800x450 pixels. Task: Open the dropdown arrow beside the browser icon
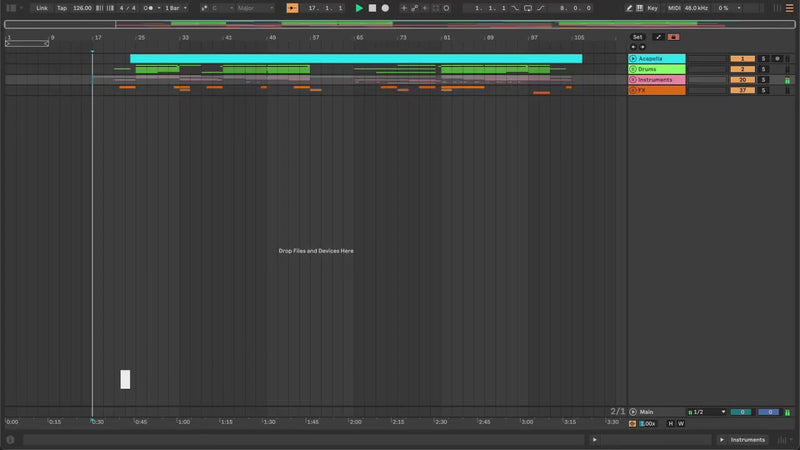[21, 8]
